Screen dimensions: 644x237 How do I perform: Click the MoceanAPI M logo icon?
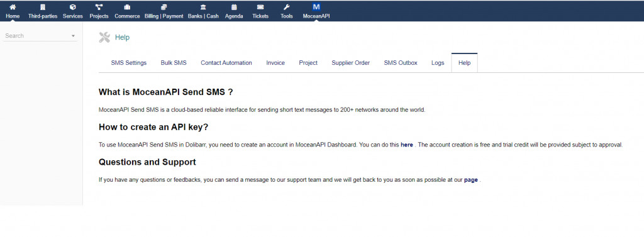[x=316, y=6]
